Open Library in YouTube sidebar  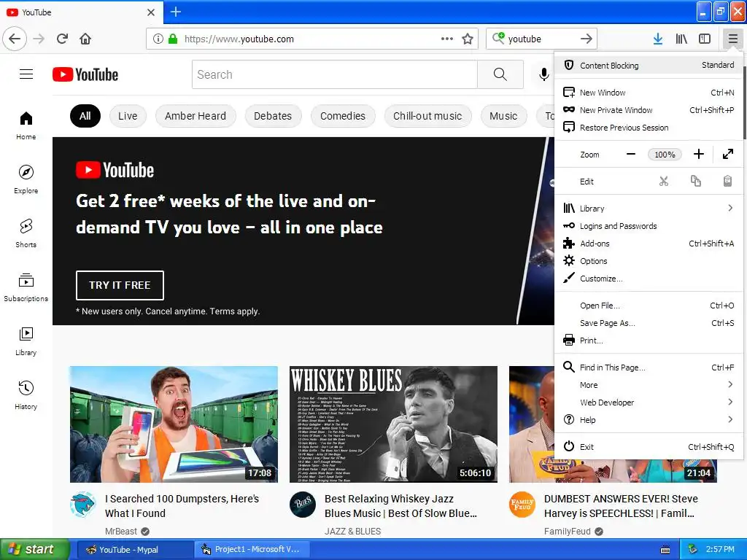click(26, 341)
